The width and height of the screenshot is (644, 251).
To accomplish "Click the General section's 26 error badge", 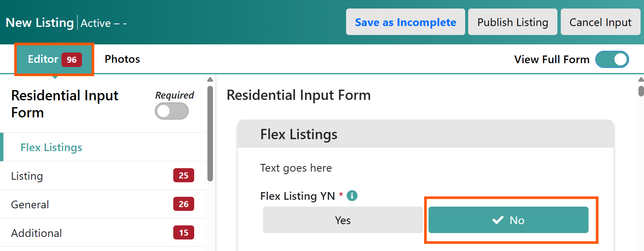I will coord(184,204).
